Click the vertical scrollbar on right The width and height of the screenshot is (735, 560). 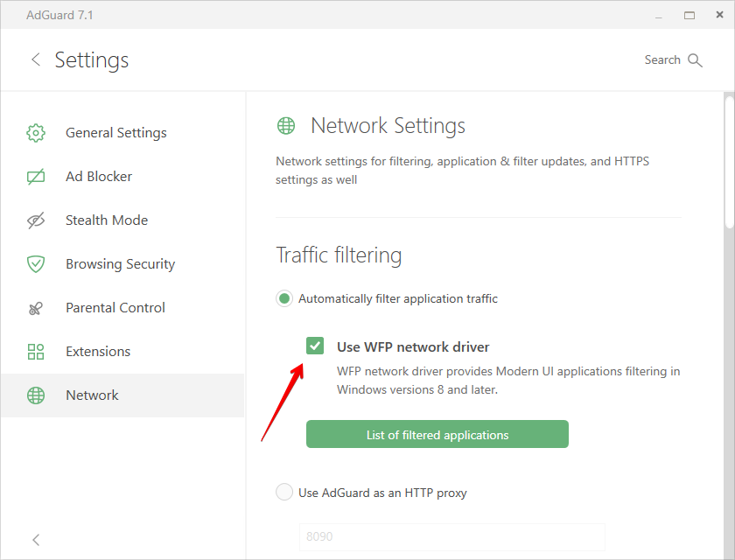tap(730, 162)
